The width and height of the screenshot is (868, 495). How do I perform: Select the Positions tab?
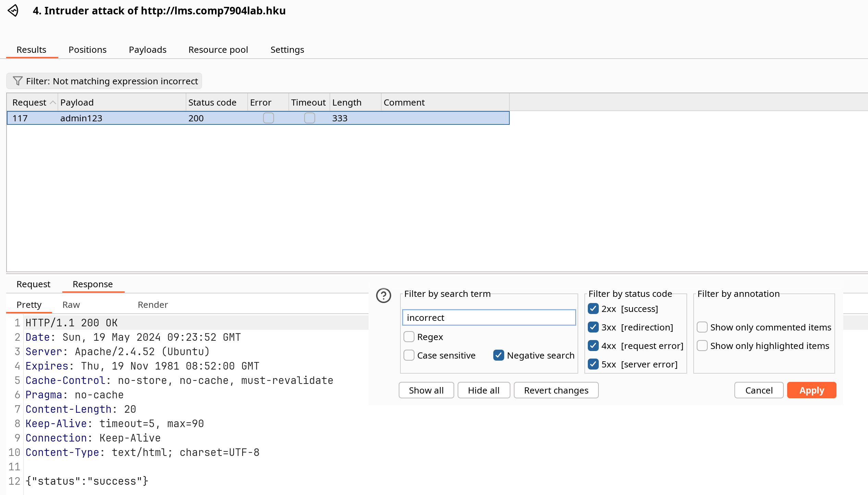(x=87, y=49)
